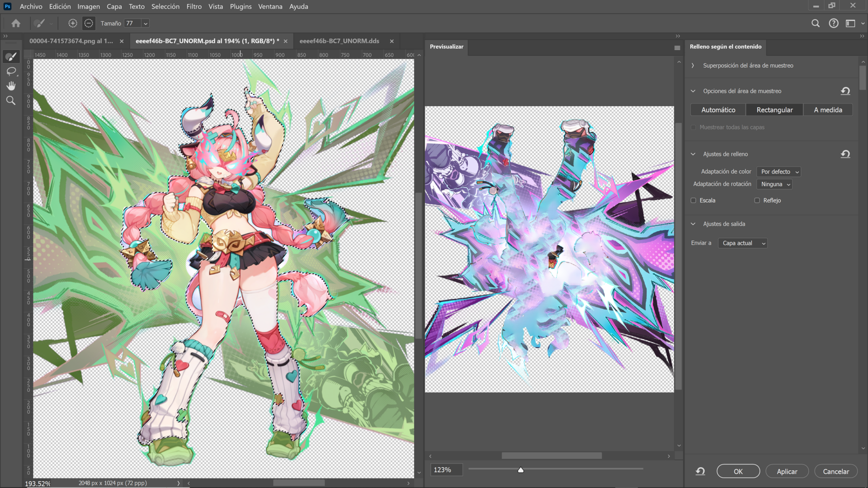Choose add-to-sampling-area brush mode

tap(73, 23)
